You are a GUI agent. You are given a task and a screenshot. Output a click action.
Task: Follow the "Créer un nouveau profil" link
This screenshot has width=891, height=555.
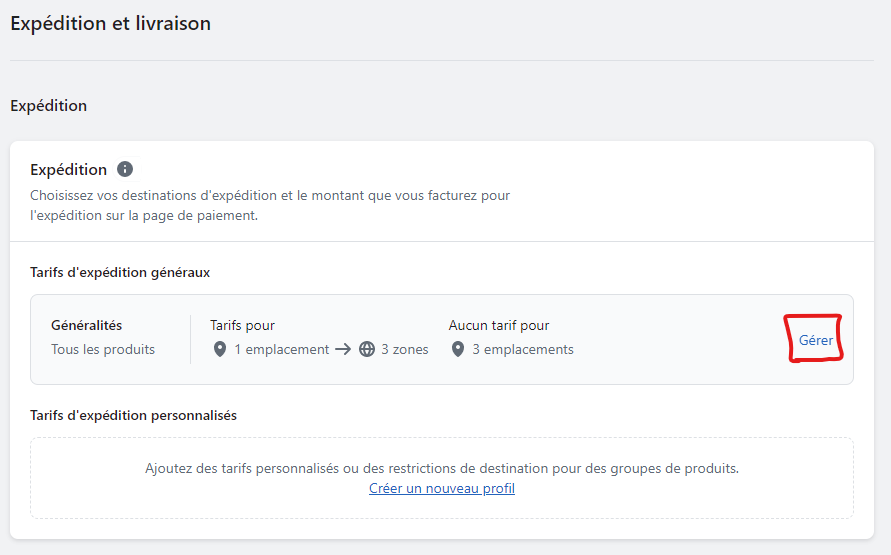(x=442, y=489)
